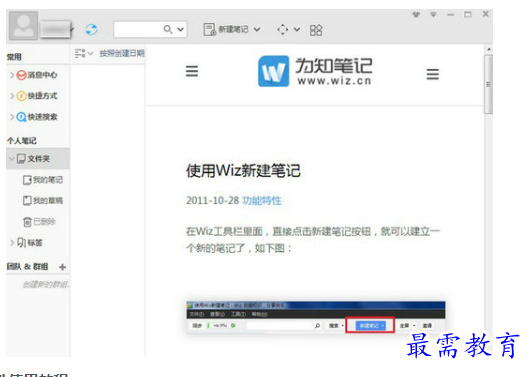Expand the 快速搜索 tree item
The image size is (528, 377).
point(12,117)
